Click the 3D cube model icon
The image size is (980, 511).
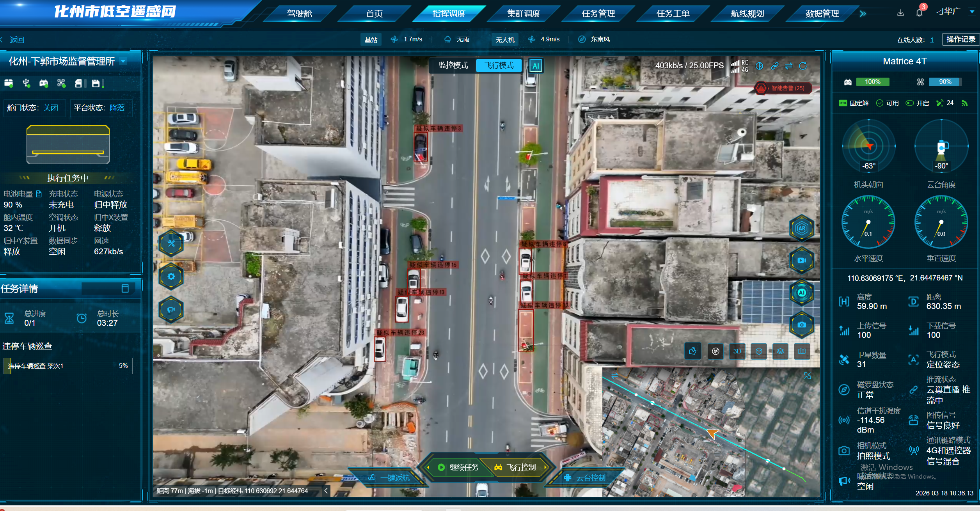759,351
